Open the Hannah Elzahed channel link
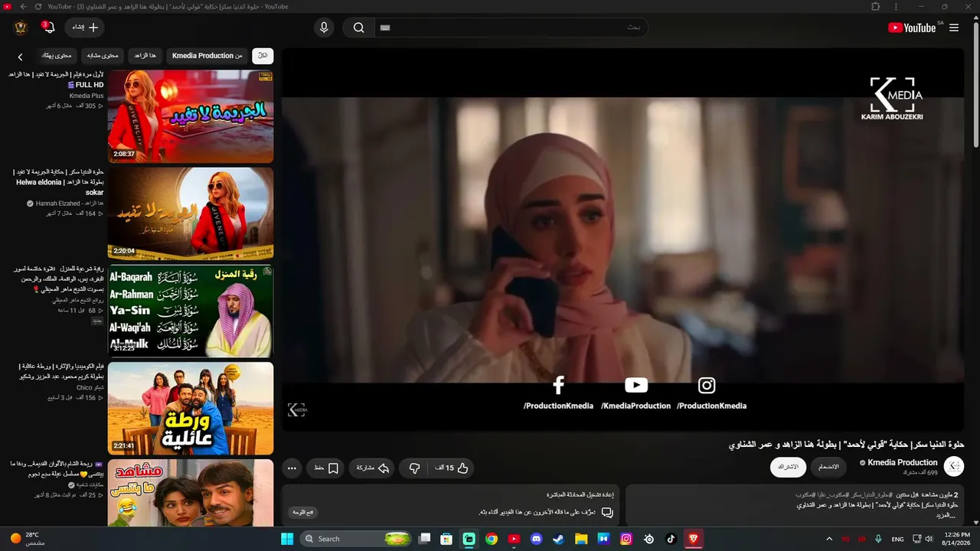980x551 pixels. click(x=69, y=204)
